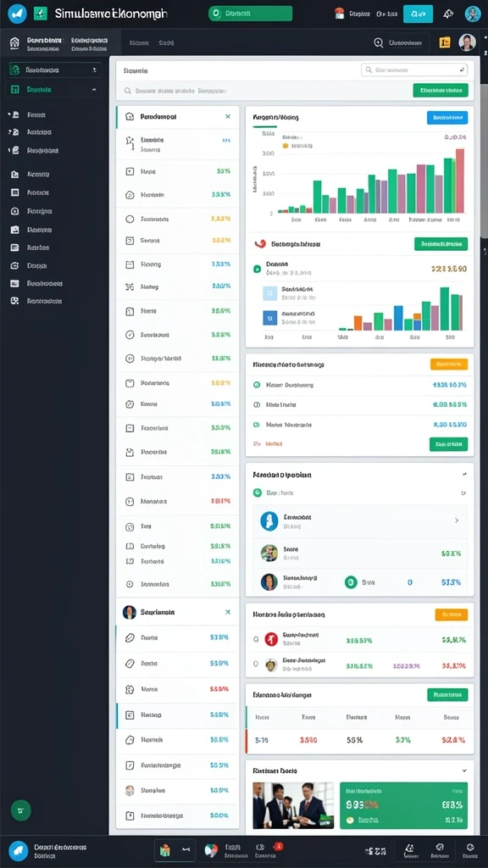Click the green button next to the filter search bar

441,90
